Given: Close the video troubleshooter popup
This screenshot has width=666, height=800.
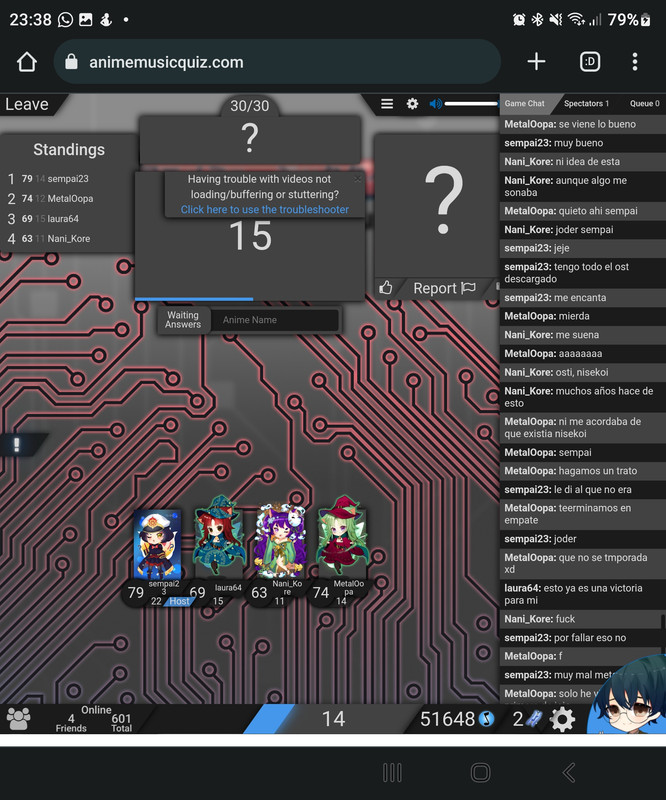Looking at the screenshot, I should [x=358, y=179].
